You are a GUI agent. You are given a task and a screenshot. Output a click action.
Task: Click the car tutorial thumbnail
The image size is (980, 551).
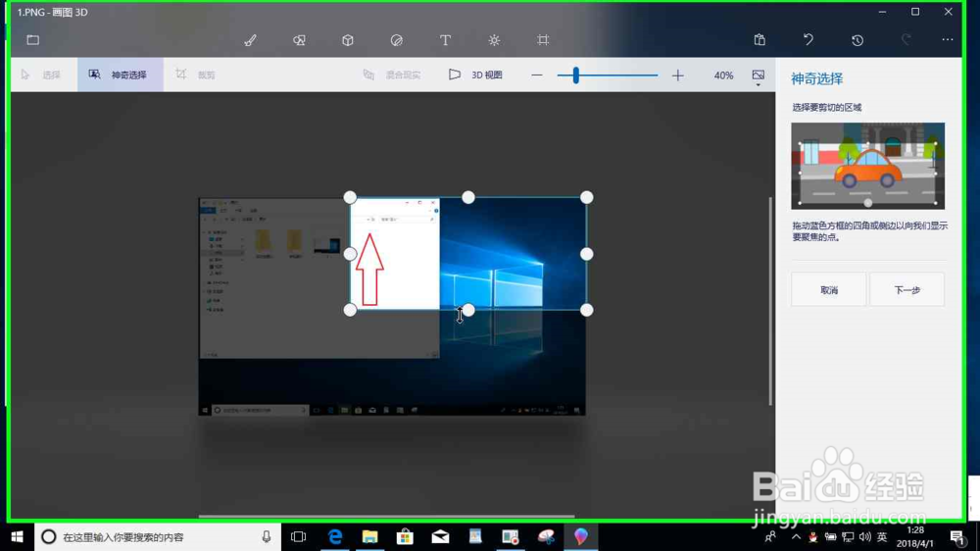[x=867, y=166]
